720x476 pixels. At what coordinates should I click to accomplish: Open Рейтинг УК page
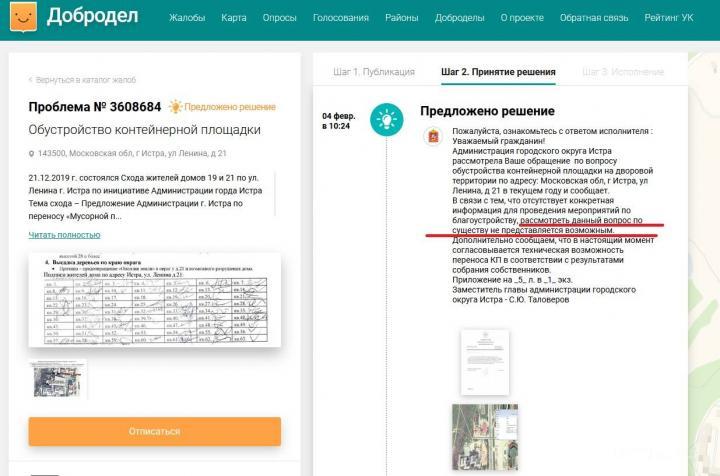coord(669,18)
